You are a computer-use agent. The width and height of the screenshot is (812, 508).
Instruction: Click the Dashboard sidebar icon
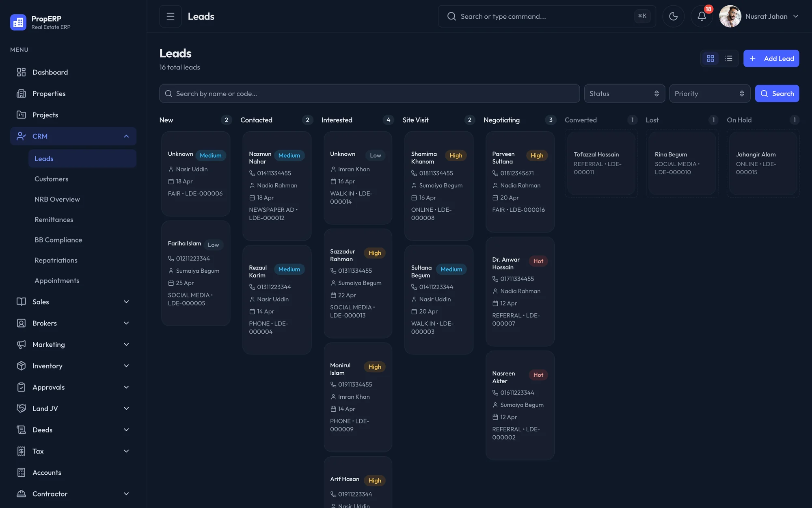click(21, 72)
